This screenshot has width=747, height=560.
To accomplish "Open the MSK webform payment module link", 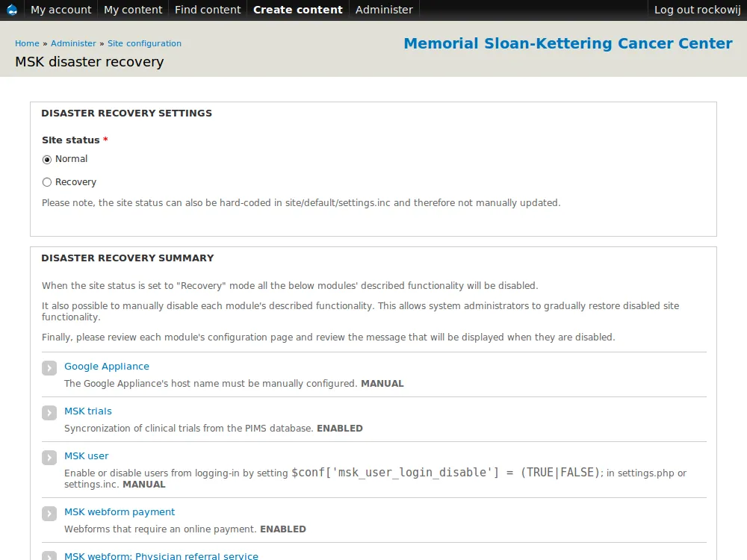I will click(x=120, y=512).
